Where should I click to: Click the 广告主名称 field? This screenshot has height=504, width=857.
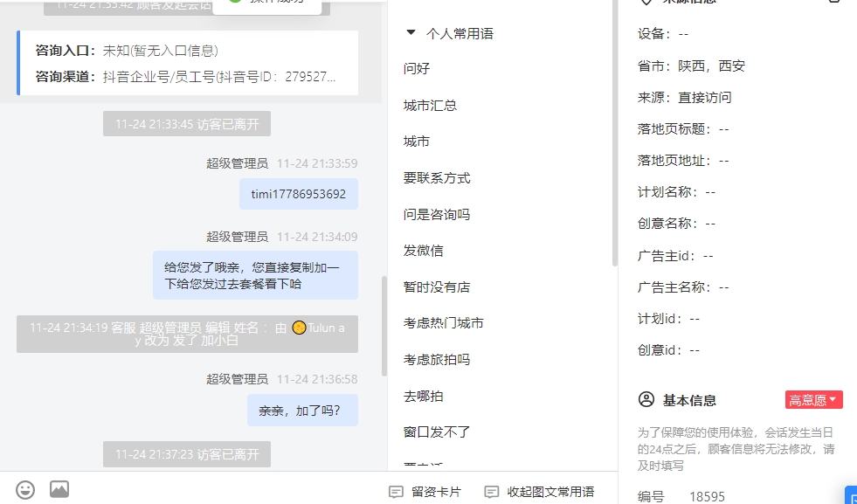click(683, 287)
